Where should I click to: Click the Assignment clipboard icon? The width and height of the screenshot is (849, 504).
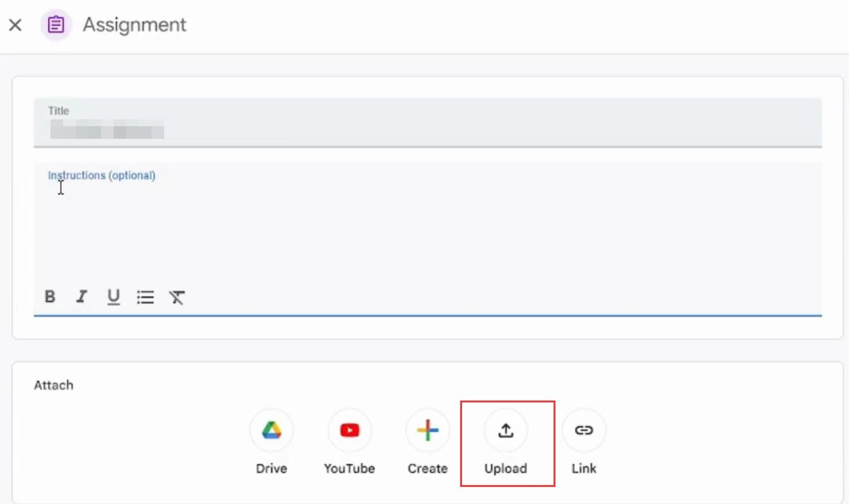coord(56,25)
